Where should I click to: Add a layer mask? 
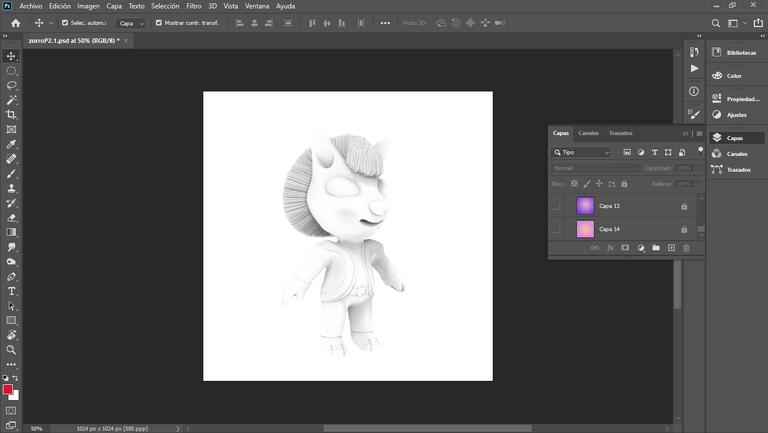625,248
